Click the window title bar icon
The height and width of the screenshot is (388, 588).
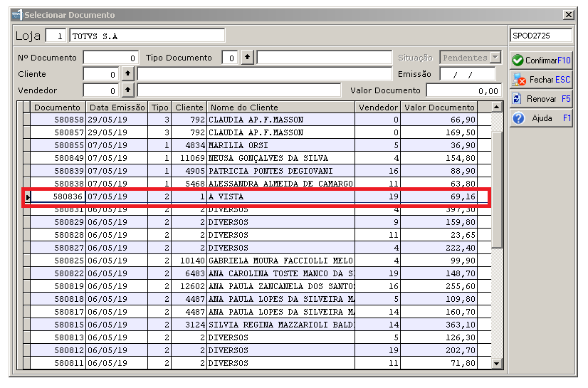[x=17, y=15]
